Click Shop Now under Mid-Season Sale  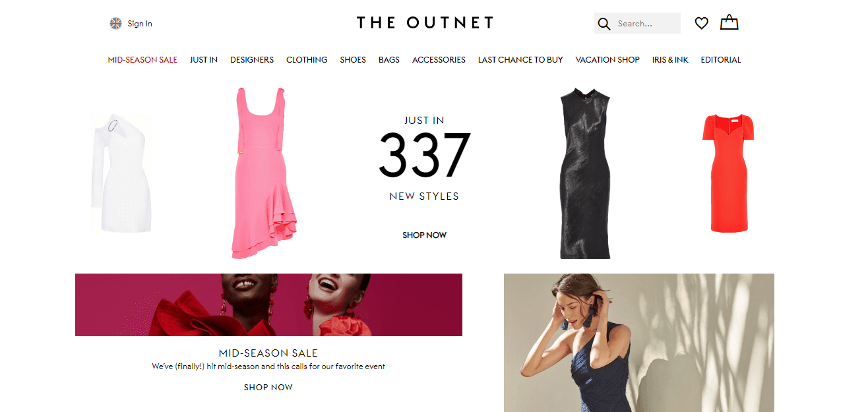tap(268, 388)
